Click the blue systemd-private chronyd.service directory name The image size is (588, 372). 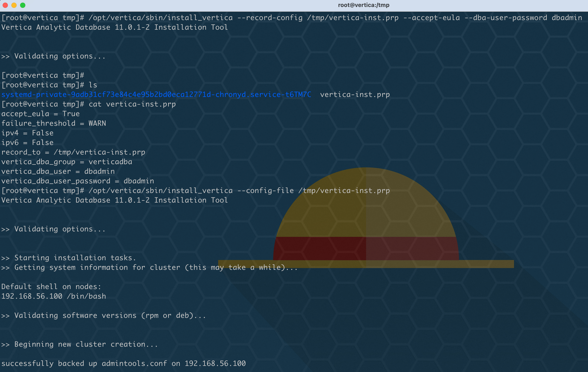156,95
